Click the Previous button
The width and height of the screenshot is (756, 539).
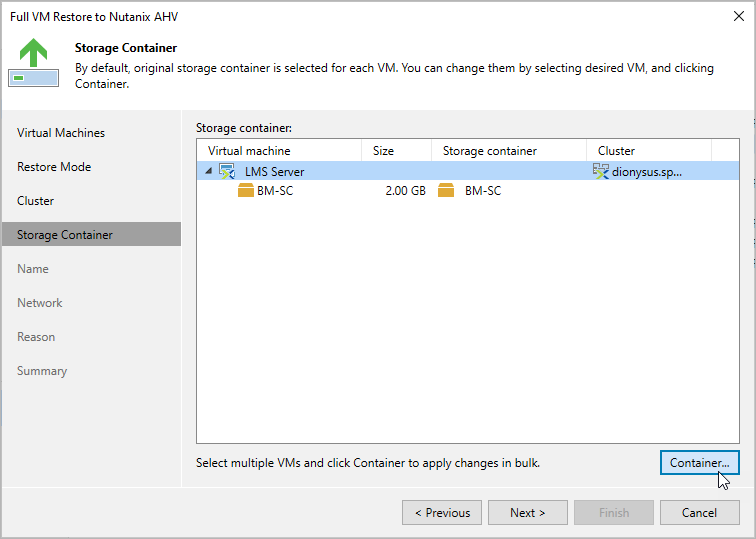(442, 513)
